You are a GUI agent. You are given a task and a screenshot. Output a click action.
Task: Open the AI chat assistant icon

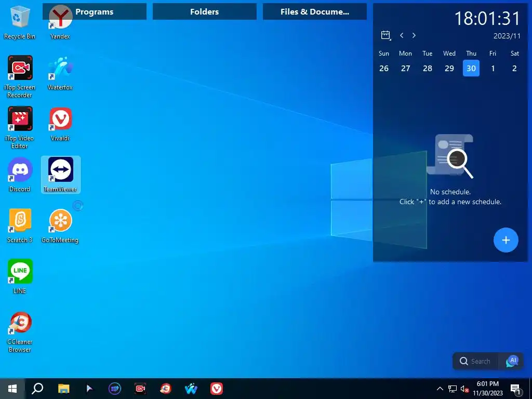click(x=512, y=361)
